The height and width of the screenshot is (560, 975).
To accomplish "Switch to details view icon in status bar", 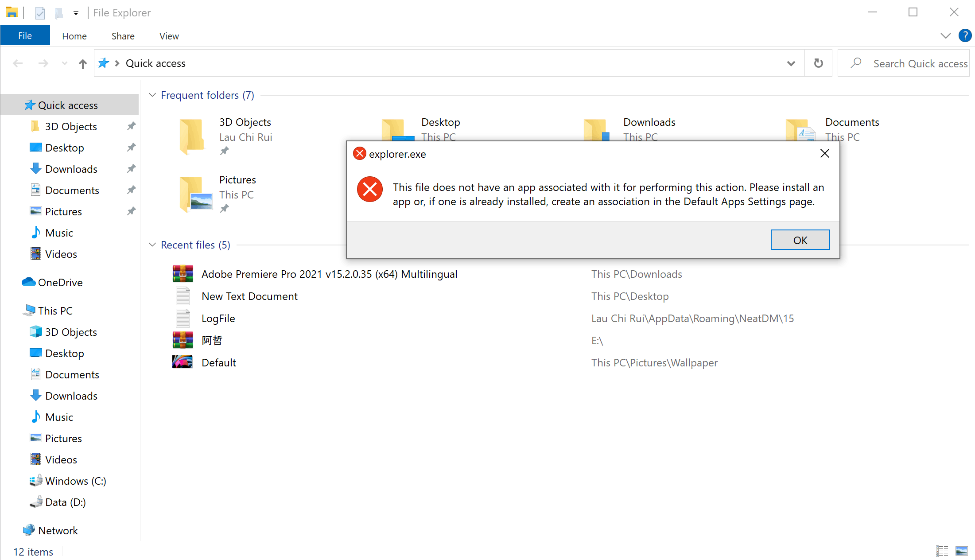I will pos(942,551).
